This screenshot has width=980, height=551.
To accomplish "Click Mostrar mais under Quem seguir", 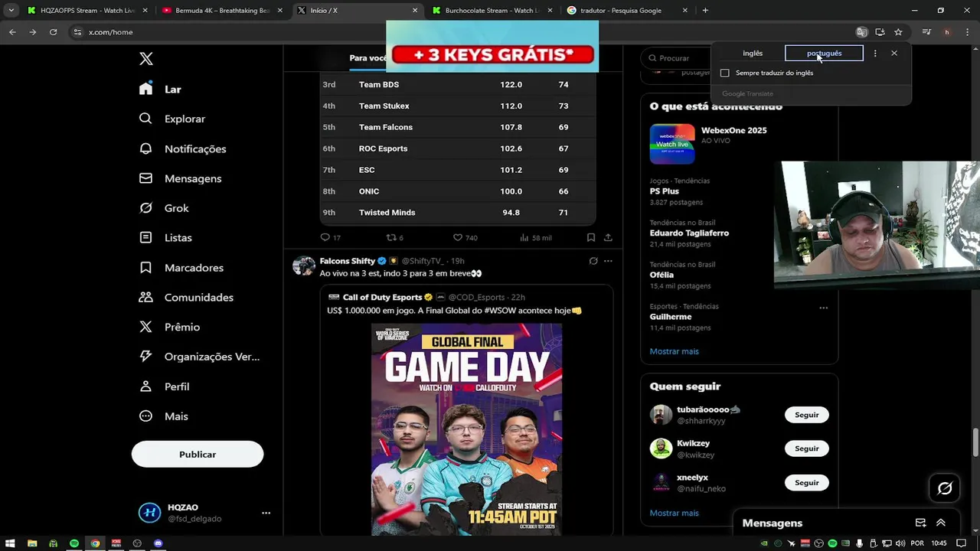I will pyautogui.click(x=674, y=513).
